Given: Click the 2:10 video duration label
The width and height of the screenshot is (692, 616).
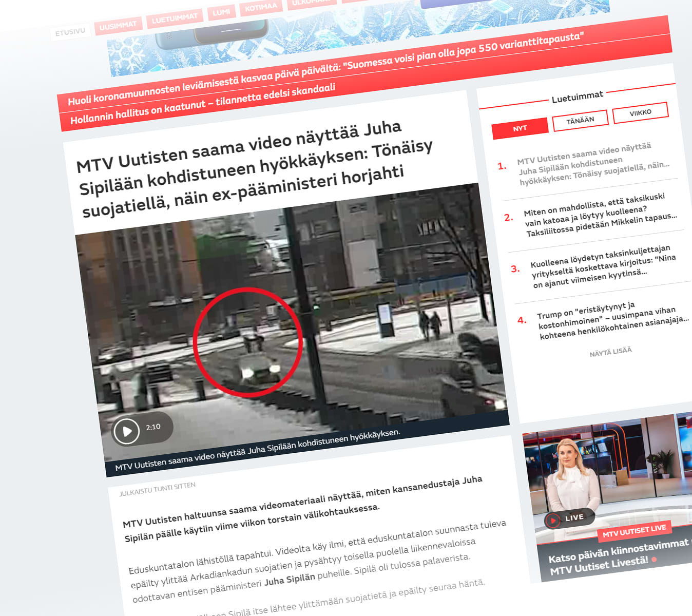Looking at the screenshot, I should (153, 427).
